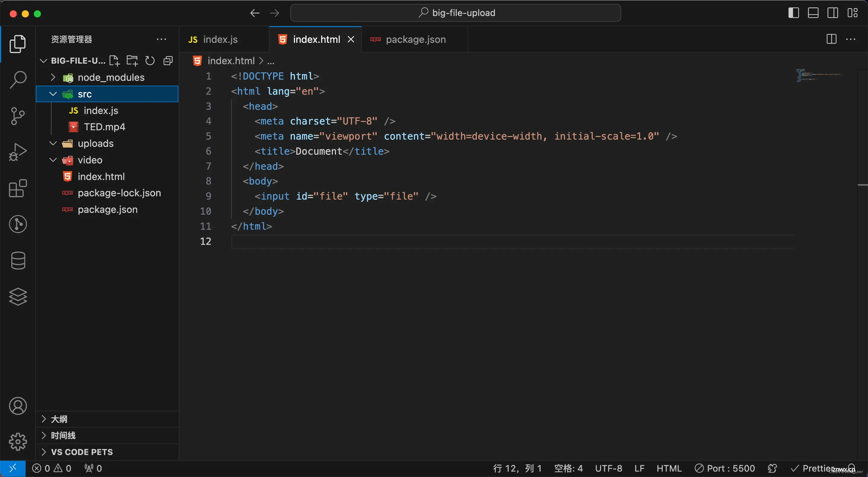Collapse the uploads folder
868x477 pixels.
tap(107, 143)
